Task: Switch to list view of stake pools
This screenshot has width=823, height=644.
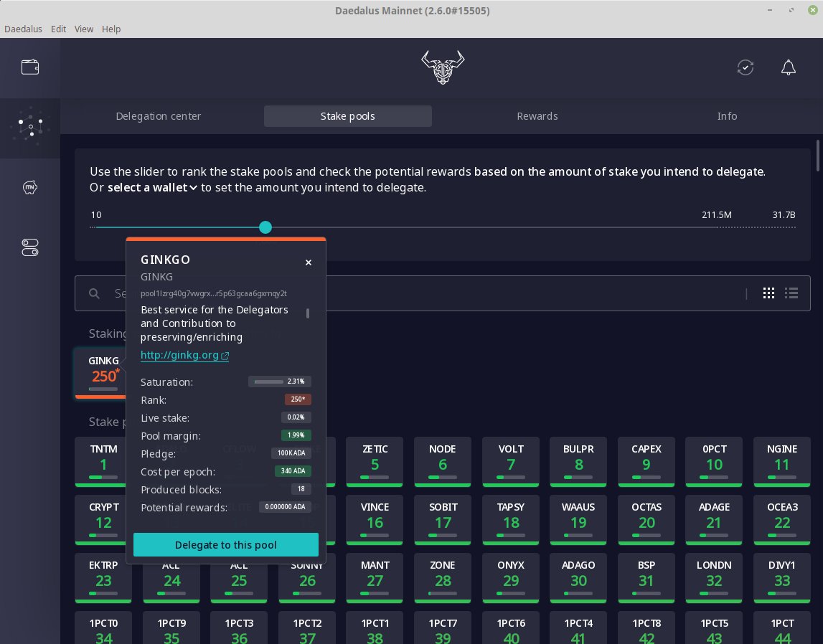Action: (x=791, y=293)
